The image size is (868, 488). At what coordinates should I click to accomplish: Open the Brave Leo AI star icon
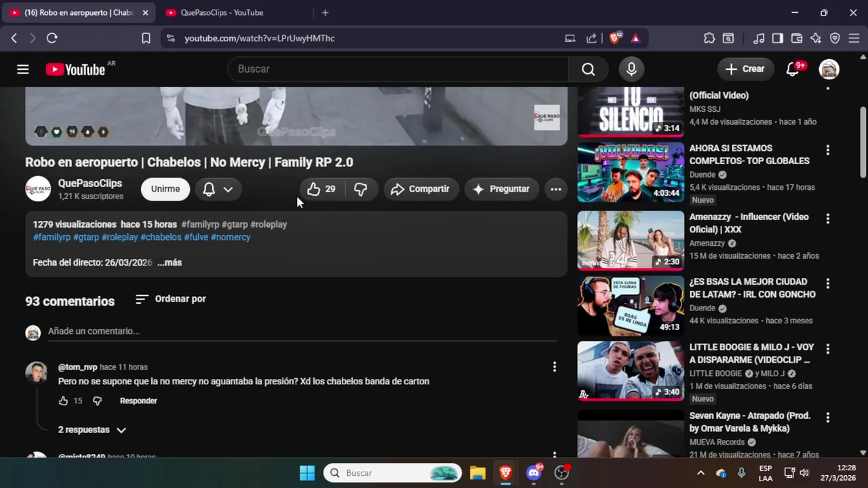(x=816, y=39)
